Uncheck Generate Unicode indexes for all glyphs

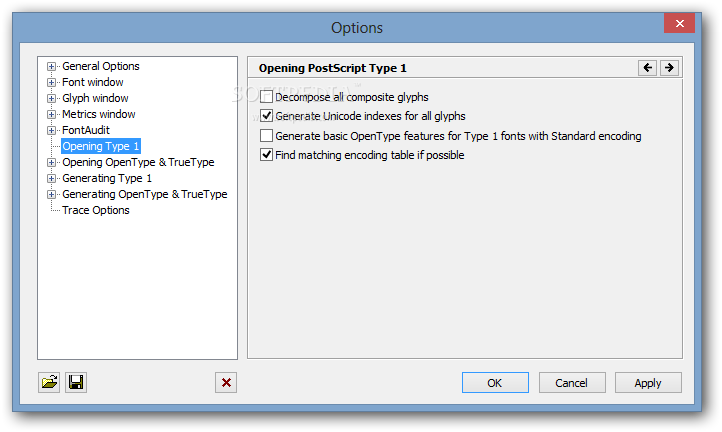pos(266,116)
